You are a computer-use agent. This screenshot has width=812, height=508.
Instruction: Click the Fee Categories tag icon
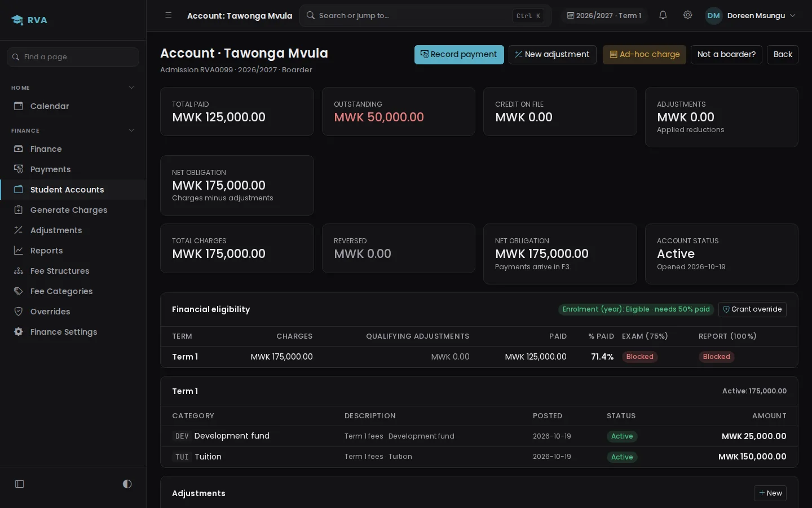point(19,291)
